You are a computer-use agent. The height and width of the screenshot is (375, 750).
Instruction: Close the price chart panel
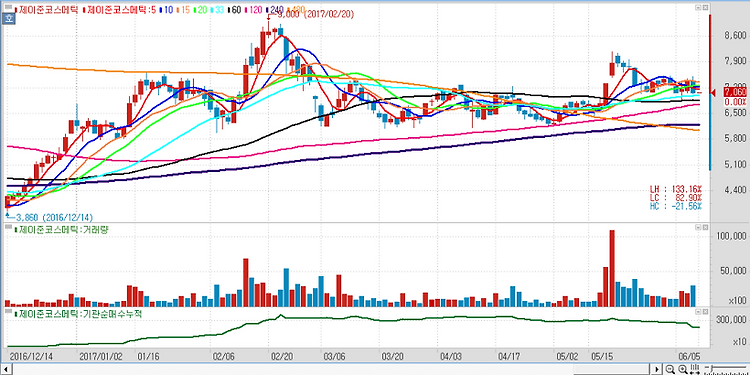tap(705, 8)
